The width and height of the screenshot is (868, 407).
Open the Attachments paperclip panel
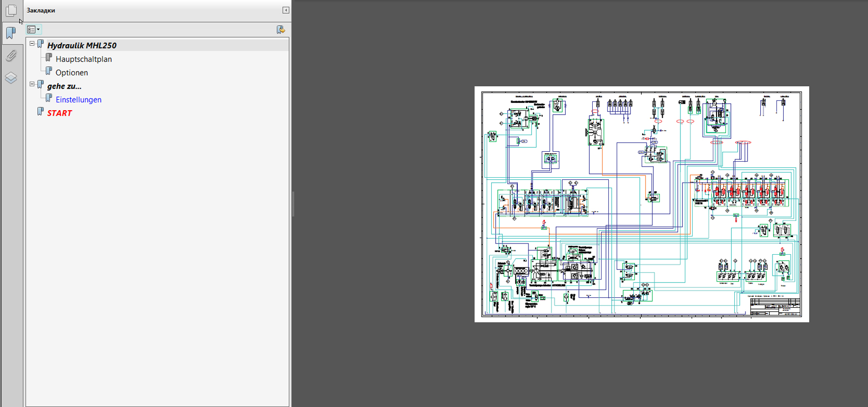click(x=11, y=55)
